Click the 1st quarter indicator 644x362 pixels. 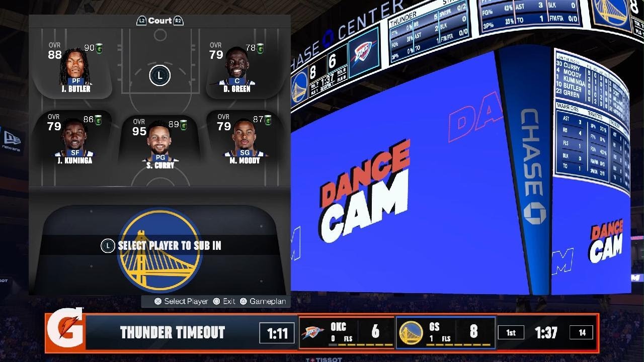point(511,332)
